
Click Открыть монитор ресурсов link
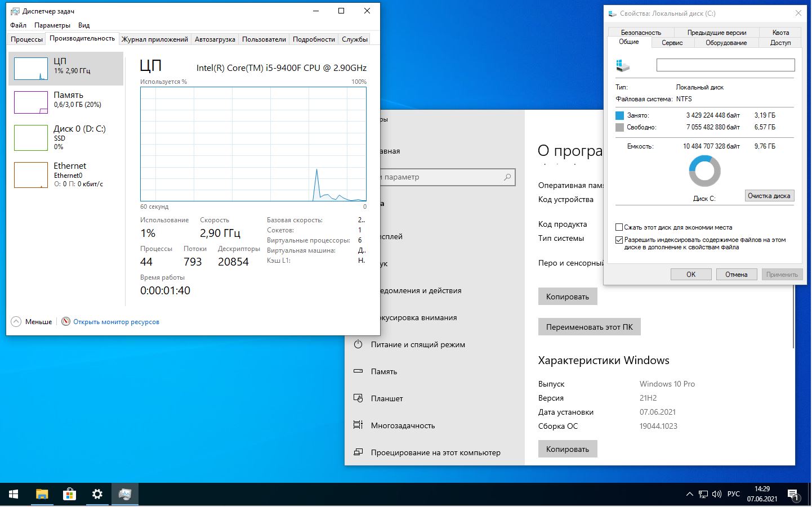click(116, 322)
